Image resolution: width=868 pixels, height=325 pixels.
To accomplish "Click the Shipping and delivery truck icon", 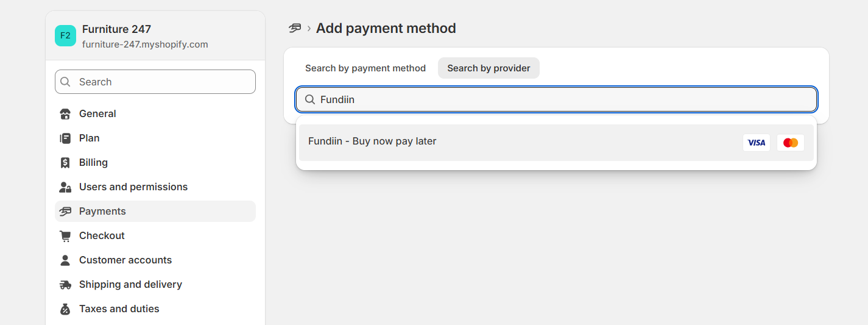I will [x=65, y=285].
